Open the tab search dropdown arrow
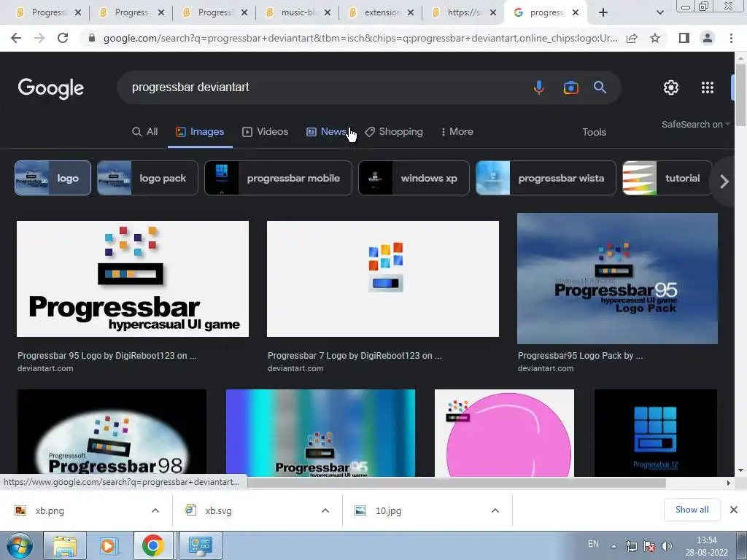The image size is (747, 560). coord(659,12)
